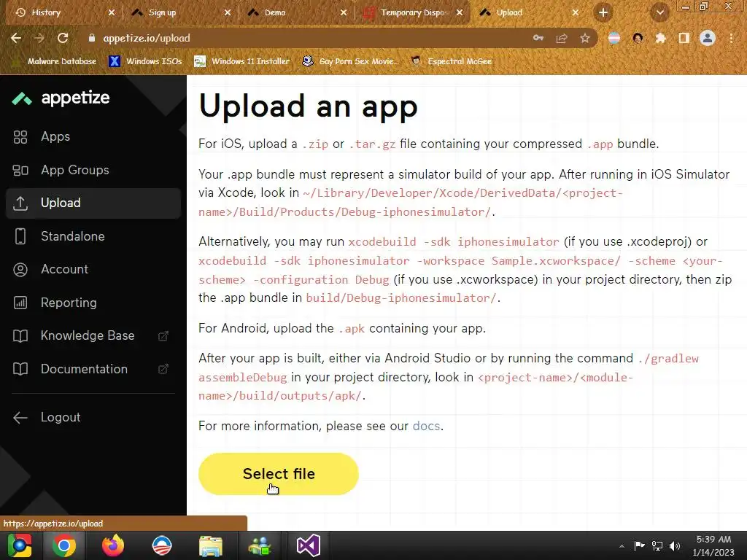The image size is (747, 560).
Task: Open the Chrome profile avatar
Action: (708, 38)
